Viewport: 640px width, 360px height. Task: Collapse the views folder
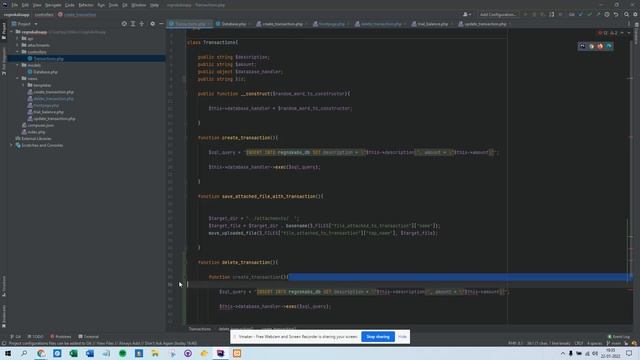(x=18, y=78)
